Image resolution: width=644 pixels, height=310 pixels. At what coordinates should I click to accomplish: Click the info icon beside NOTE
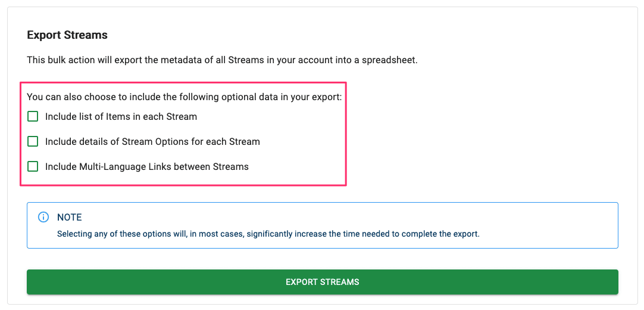[43, 217]
